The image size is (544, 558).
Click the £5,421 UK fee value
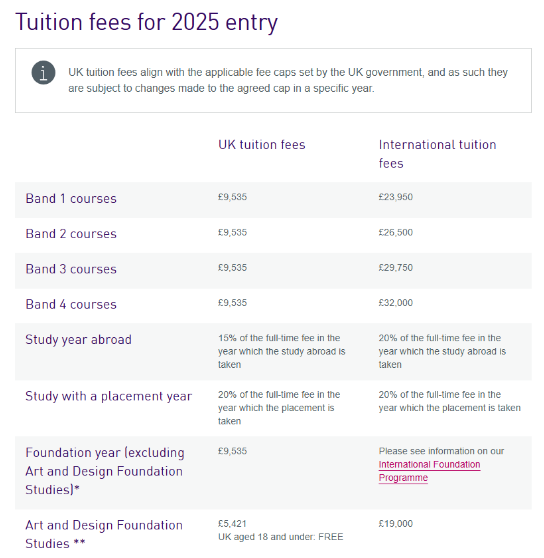point(232,524)
